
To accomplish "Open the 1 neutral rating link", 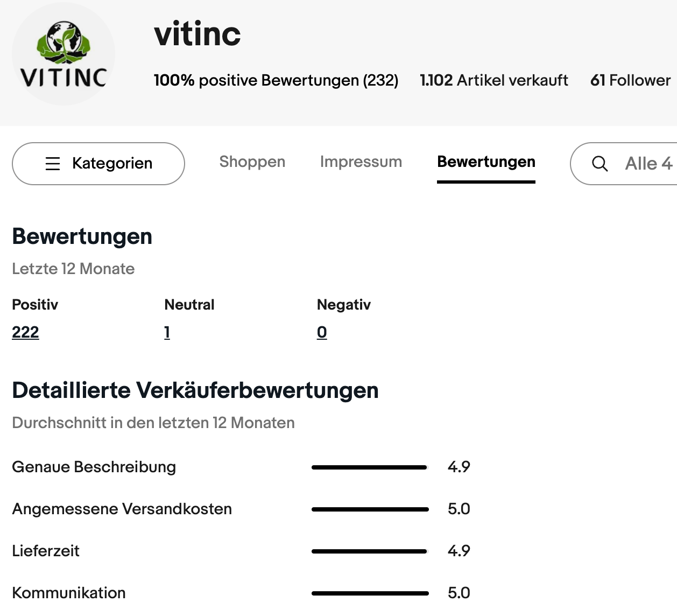I will (x=167, y=332).
